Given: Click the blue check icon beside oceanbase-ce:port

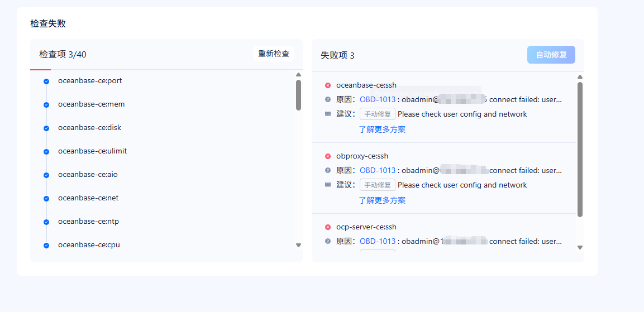Looking at the screenshot, I should [46, 81].
